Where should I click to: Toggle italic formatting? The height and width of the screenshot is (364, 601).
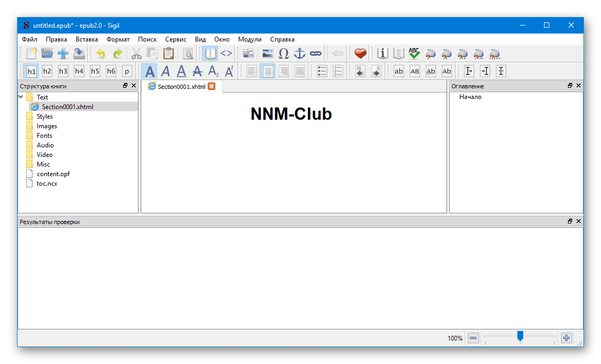pos(166,71)
